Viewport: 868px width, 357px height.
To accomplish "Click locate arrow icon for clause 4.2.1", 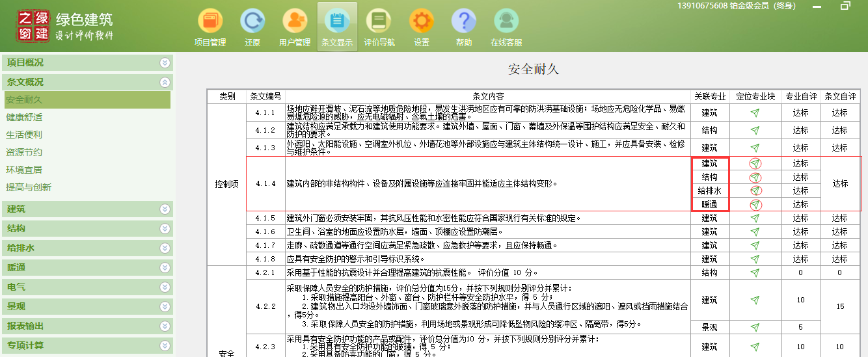I will point(755,273).
